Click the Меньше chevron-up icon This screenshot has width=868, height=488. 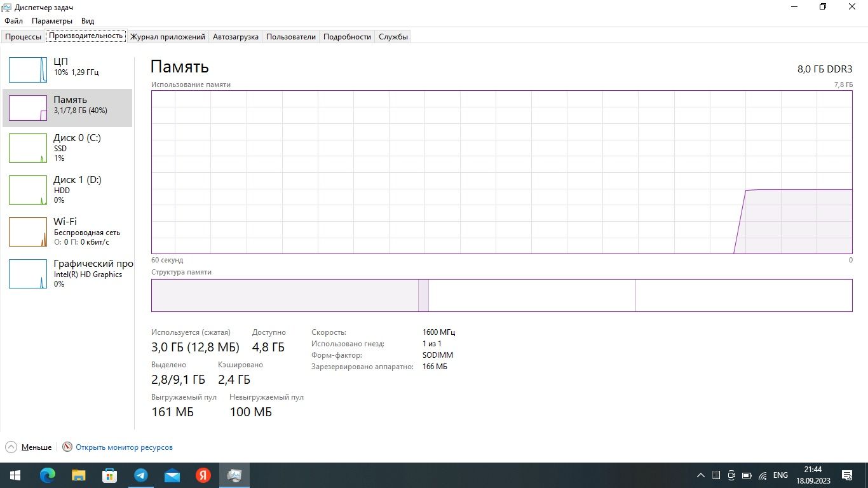(x=11, y=447)
